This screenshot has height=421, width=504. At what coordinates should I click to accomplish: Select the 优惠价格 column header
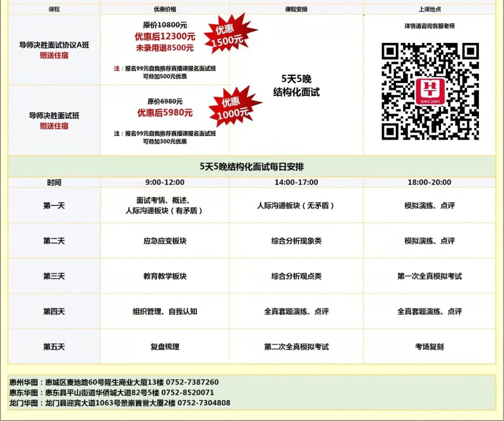point(165,9)
